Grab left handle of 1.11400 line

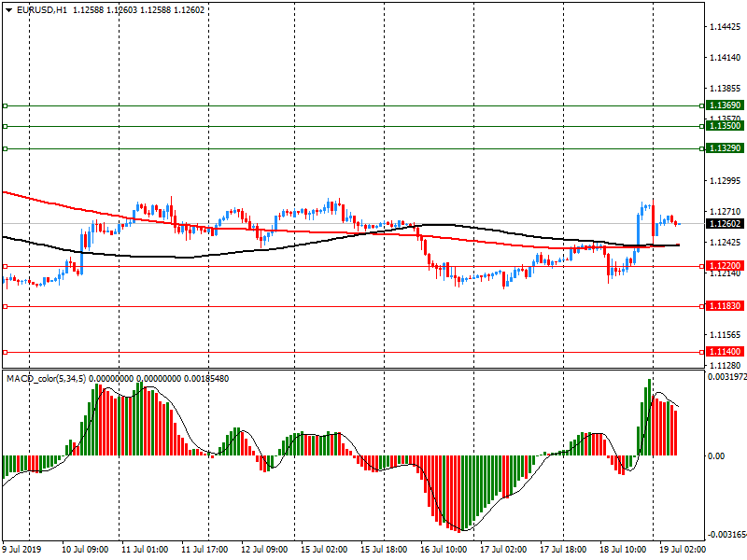(x=6, y=353)
